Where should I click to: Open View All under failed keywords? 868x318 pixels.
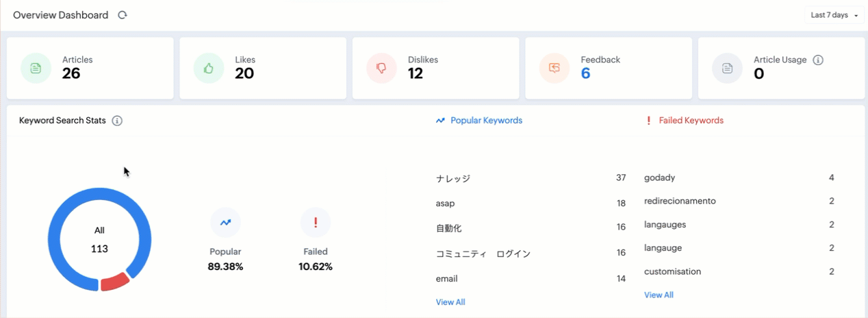[x=659, y=295]
